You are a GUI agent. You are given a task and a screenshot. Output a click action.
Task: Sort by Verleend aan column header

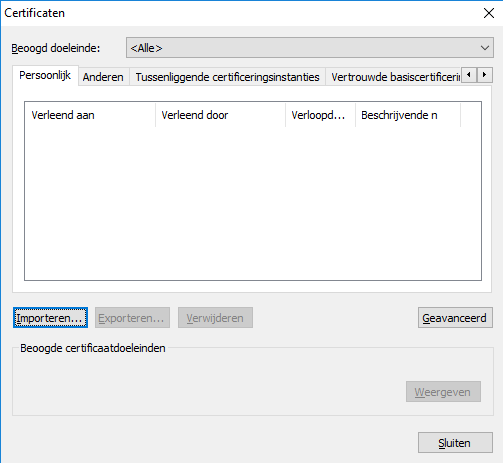90,115
